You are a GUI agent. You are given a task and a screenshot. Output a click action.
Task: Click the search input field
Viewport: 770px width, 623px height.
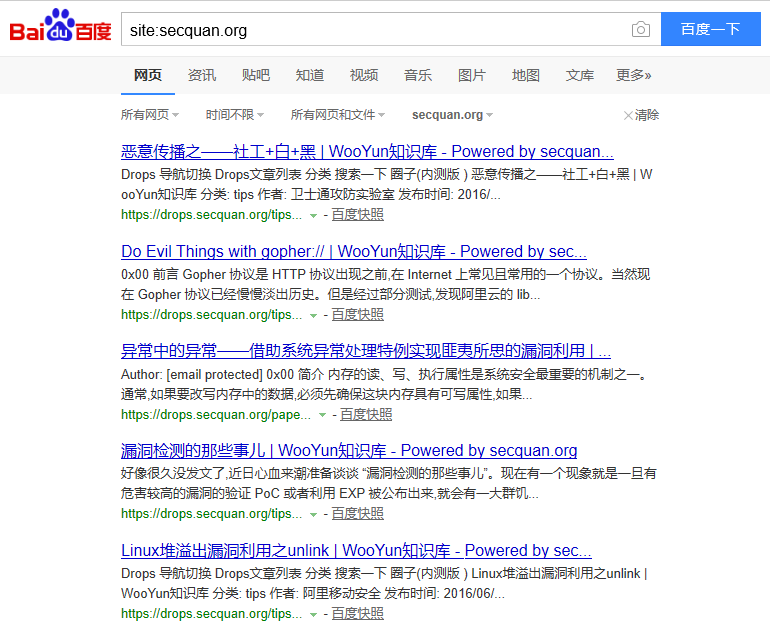pyautogui.click(x=375, y=30)
